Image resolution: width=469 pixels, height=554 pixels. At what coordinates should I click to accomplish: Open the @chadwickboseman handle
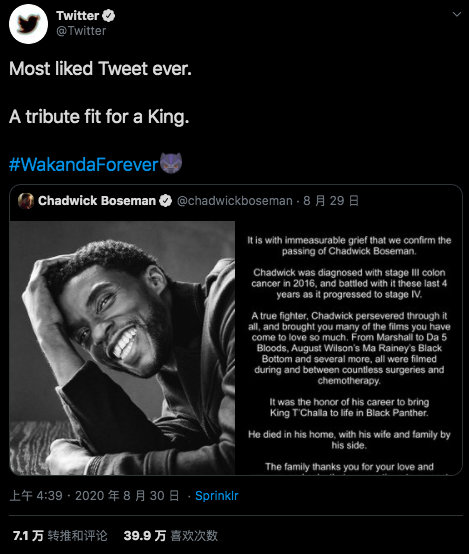click(x=235, y=201)
